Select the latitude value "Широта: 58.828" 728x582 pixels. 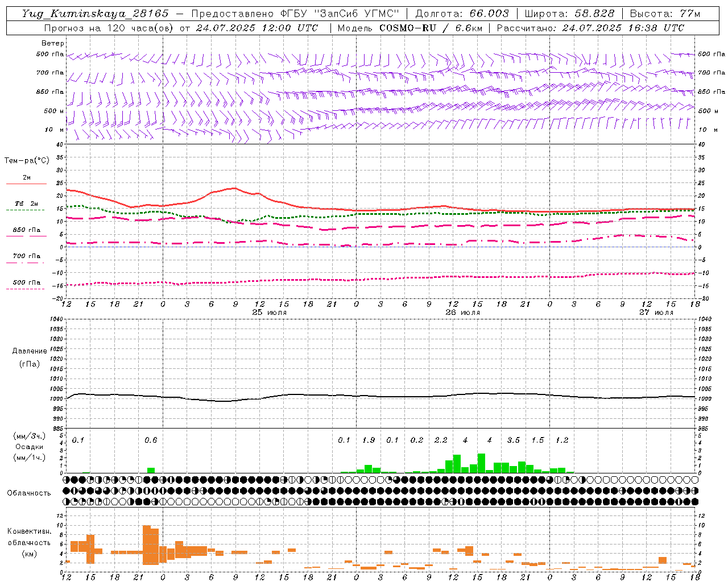[569, 14]
